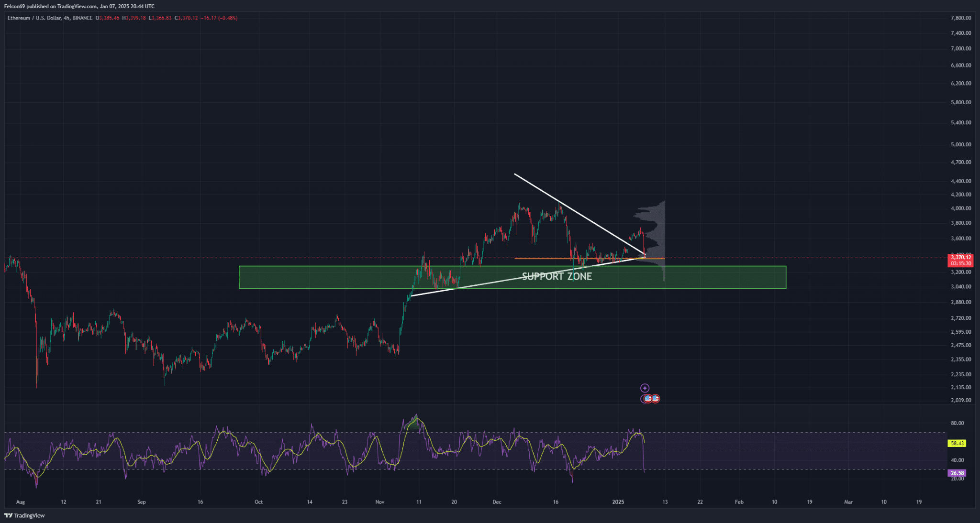Click the 80.00 RSI axis label
This screenshot has height=523, width=980.
(957, 423)
